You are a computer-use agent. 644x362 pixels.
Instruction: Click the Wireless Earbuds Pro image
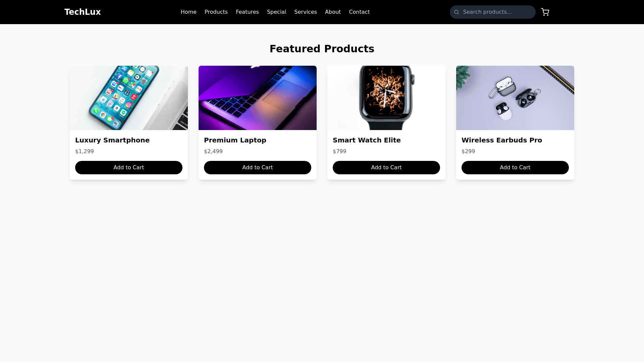(x=515, y=98)
